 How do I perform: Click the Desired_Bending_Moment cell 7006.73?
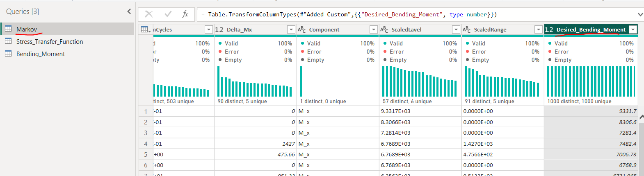pyautogui.click(x=591, y=154)
